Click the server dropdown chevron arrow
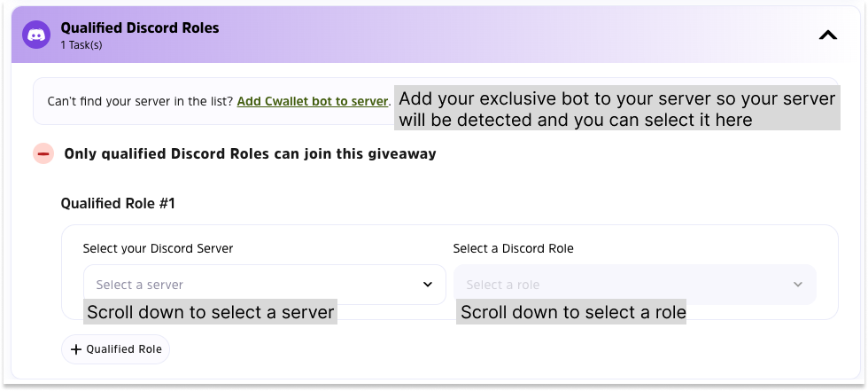Image resolution: width=868 pixels, height=391 pixels. point(428,285)
